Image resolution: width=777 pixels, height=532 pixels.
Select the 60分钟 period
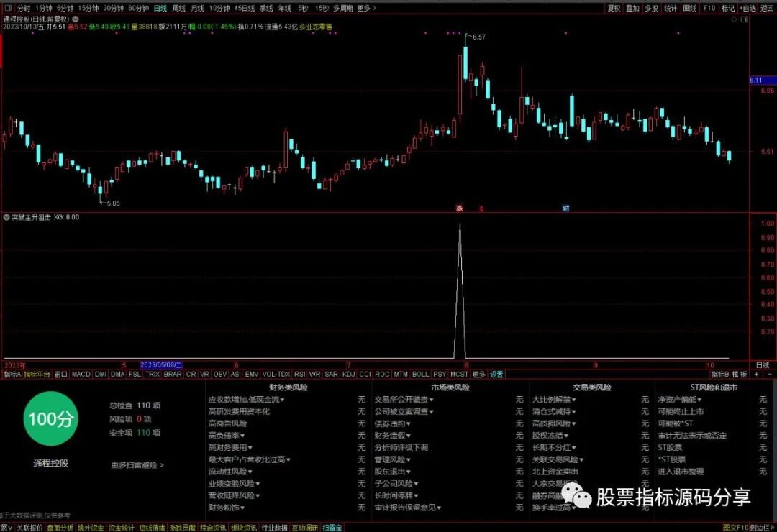138,9
